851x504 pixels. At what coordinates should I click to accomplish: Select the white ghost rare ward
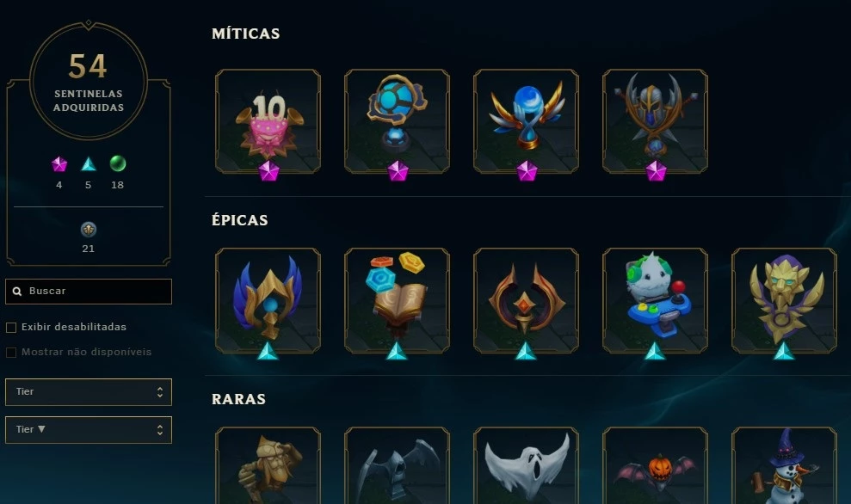click(527, 465)
